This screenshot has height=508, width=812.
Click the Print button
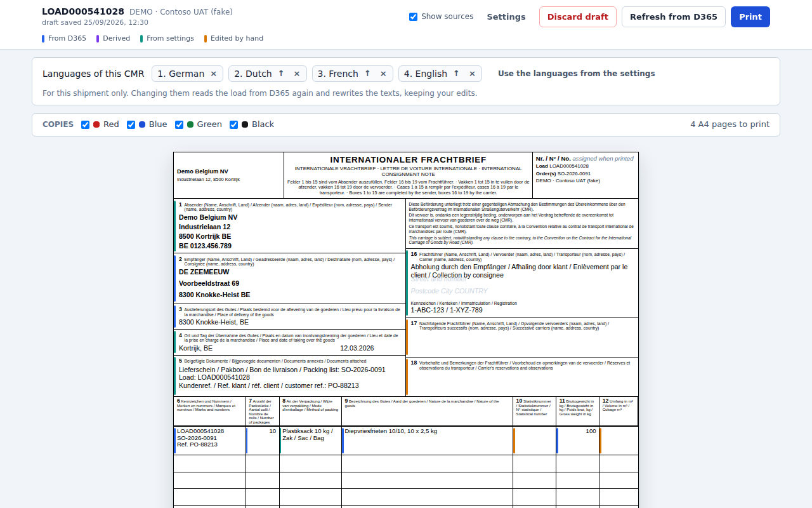[x=750, y=17]
